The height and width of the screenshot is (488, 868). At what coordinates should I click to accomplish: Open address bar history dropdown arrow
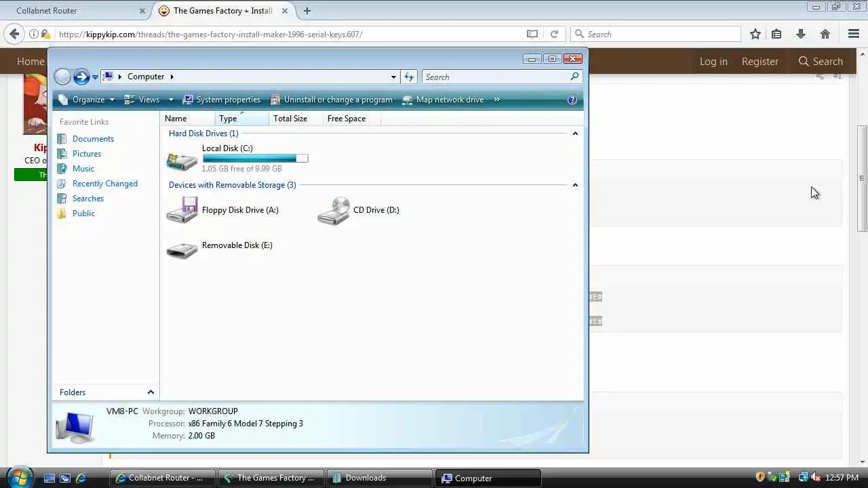click(x=393, y=77)
